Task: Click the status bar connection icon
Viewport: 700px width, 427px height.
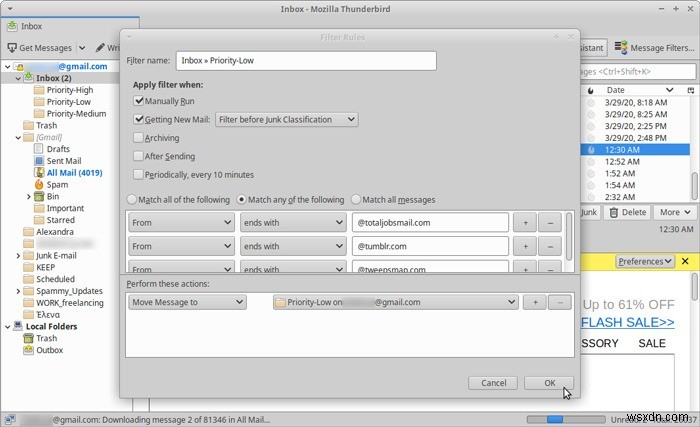Action: pos(10,419)
